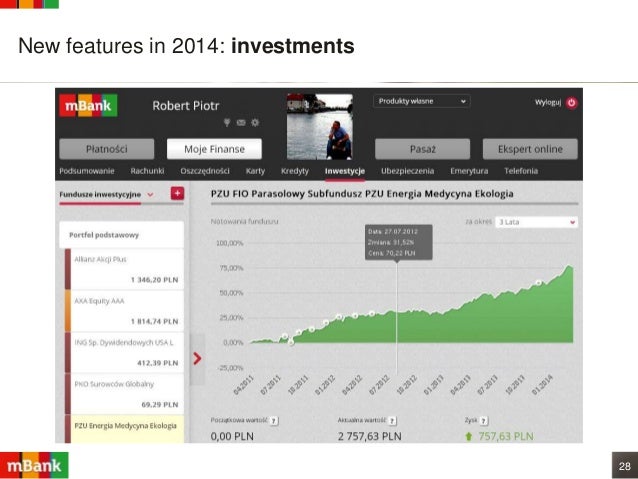This screenshot has width=638, height=479.
Task: Select the Allianz Akcji Plus fund
Action: coord(125,269)
